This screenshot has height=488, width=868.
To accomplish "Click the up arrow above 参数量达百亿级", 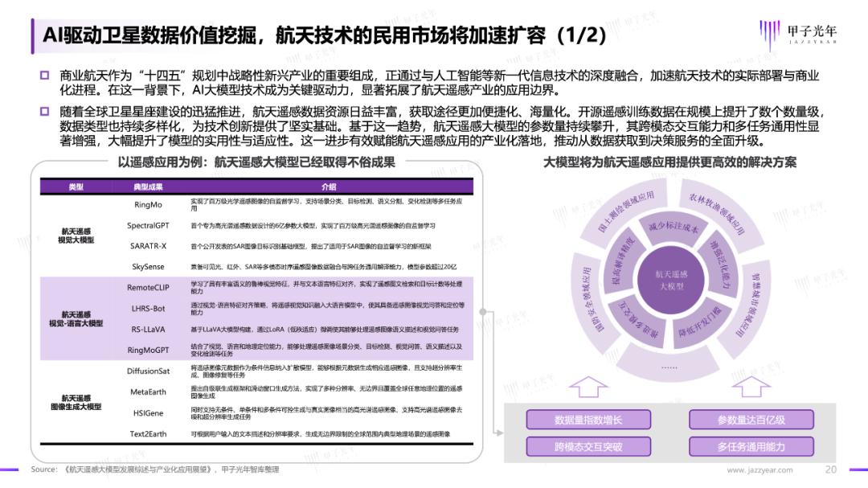I will (x=751, y=386).
